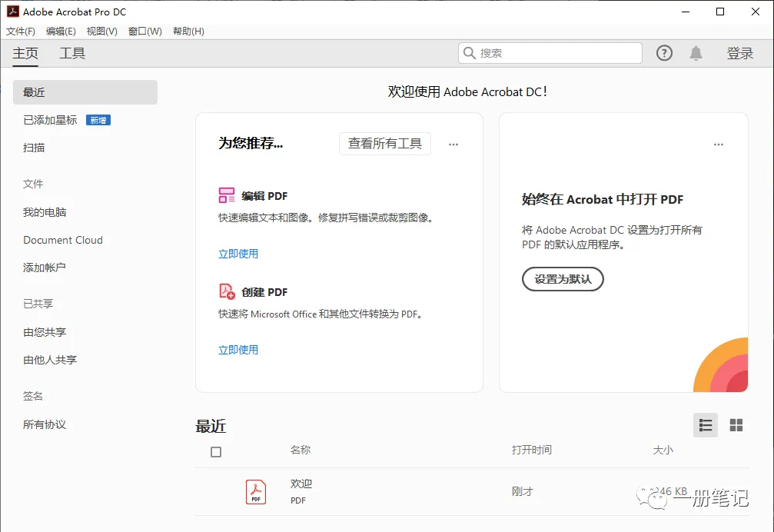Click the 刚才 opened time cell

pos(522,491)
